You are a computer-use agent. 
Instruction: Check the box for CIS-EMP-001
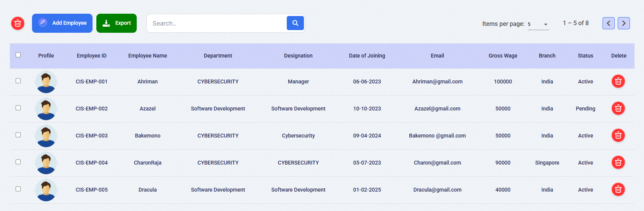[18, 81]
